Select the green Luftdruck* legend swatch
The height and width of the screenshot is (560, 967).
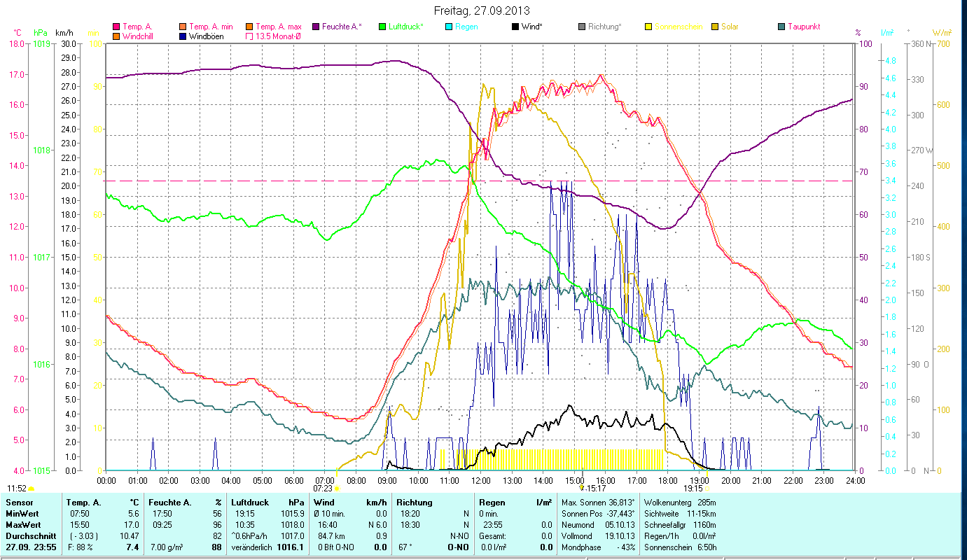[382, 27]
